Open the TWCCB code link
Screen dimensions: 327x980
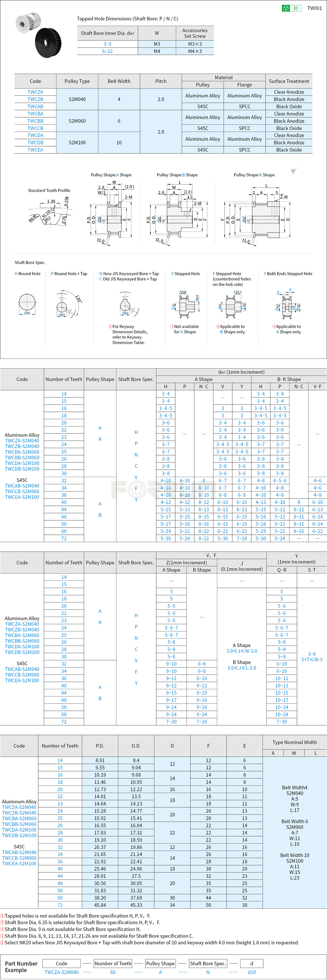click(35, 128)
